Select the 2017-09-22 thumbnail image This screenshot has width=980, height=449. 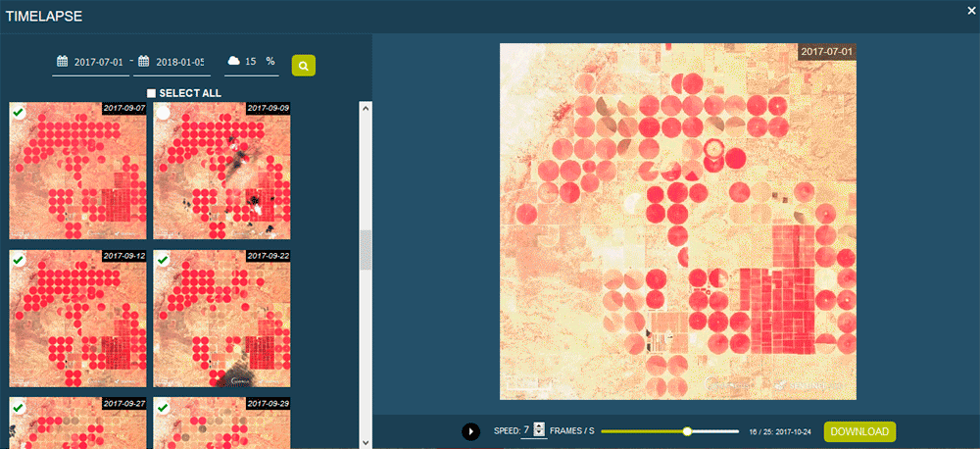(221, 319)
